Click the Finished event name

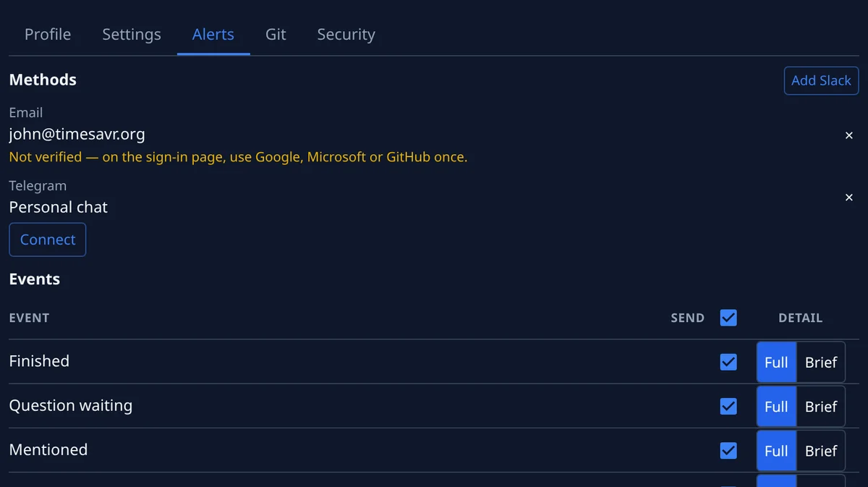coord(39,361)
